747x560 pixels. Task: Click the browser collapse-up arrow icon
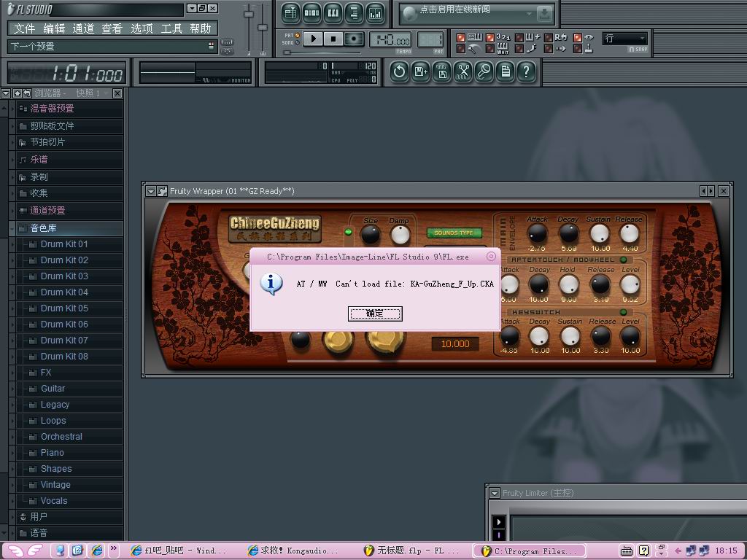pyautogui.click(x=18, y=93)
